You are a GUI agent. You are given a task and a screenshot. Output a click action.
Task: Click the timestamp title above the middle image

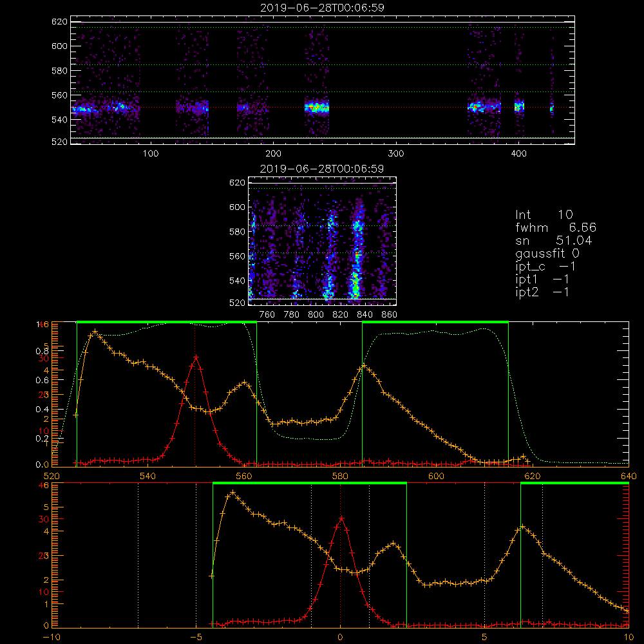(x=322, y=169)
